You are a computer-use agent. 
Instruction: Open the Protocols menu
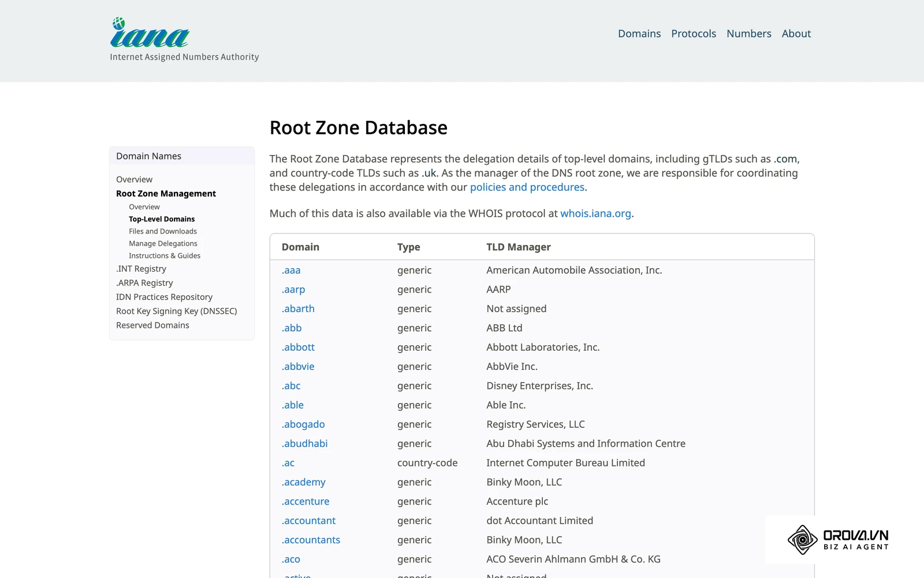(694, 34)
